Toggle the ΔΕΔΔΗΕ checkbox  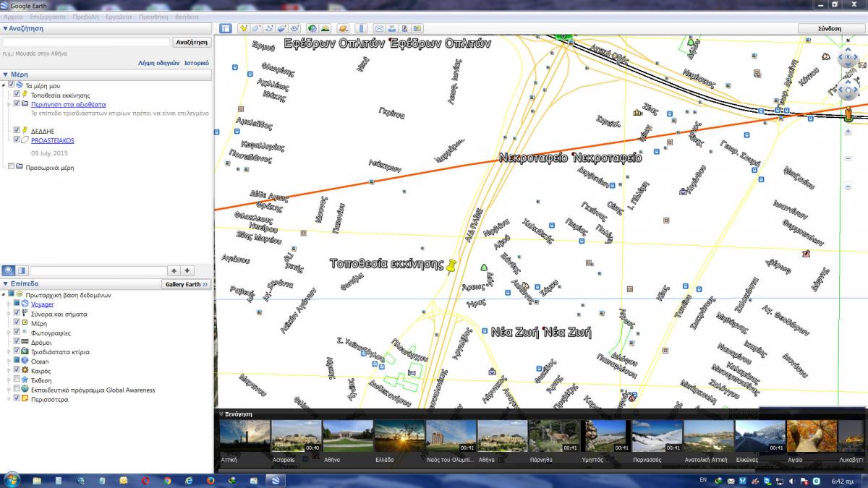click(17, 130)
